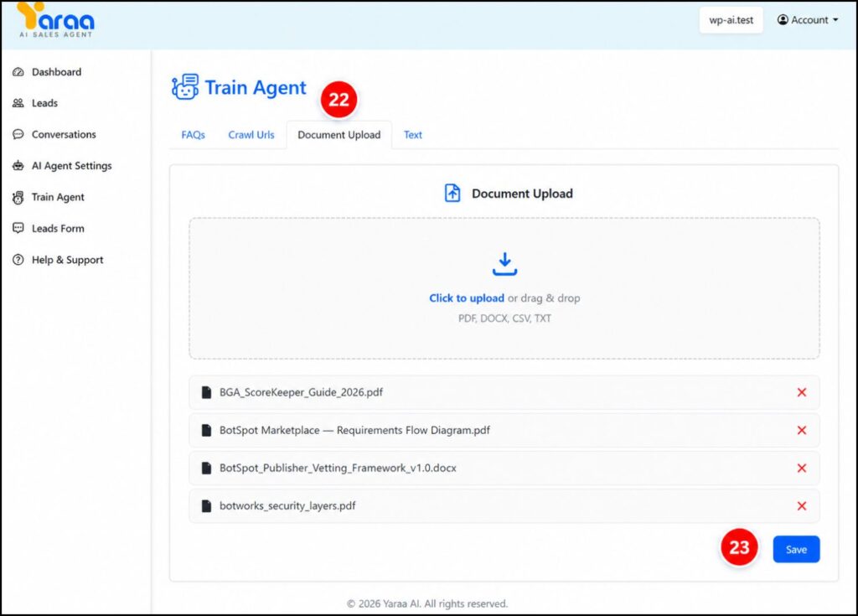The width and height of the screenshot is (858, 616).
Task: Switch to the Crawl Urls tab
Action: pos(251,135)
